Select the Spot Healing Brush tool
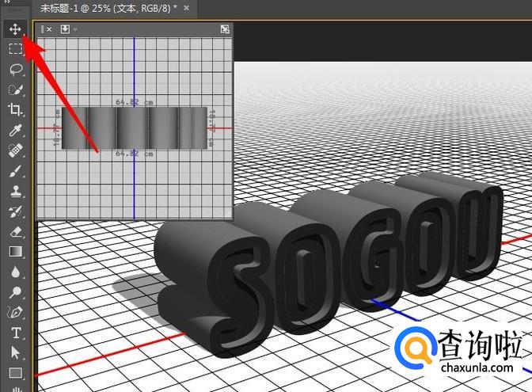This screenshot has height=392, width=532. click(16, 150)
